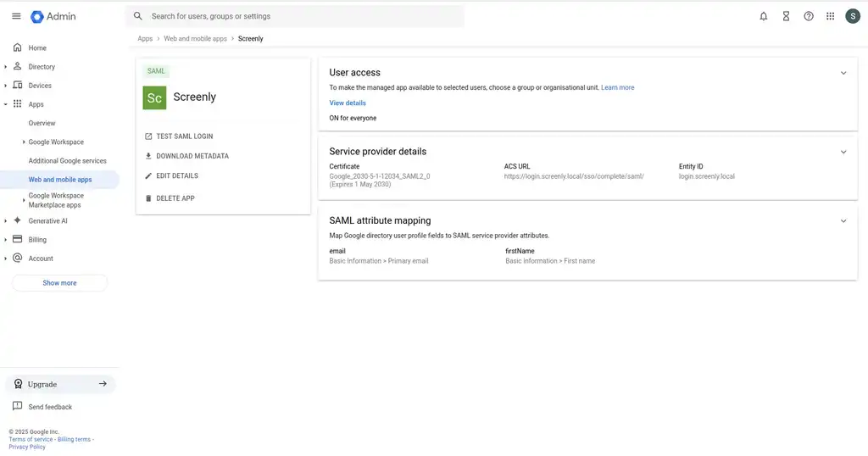Open Apps Overview in the sidebar
The width and height of the screenshot is (868, 456).
point(42,123)
